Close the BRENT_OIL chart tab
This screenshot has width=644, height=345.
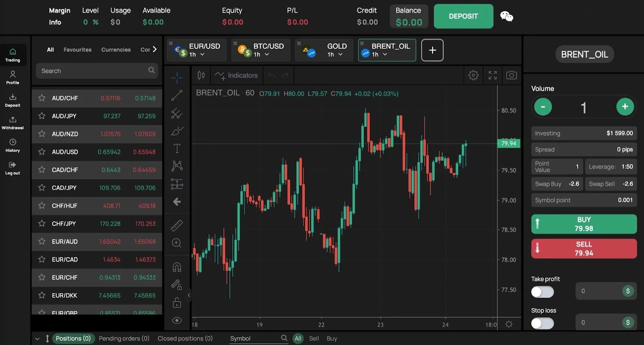pos(362,43)
